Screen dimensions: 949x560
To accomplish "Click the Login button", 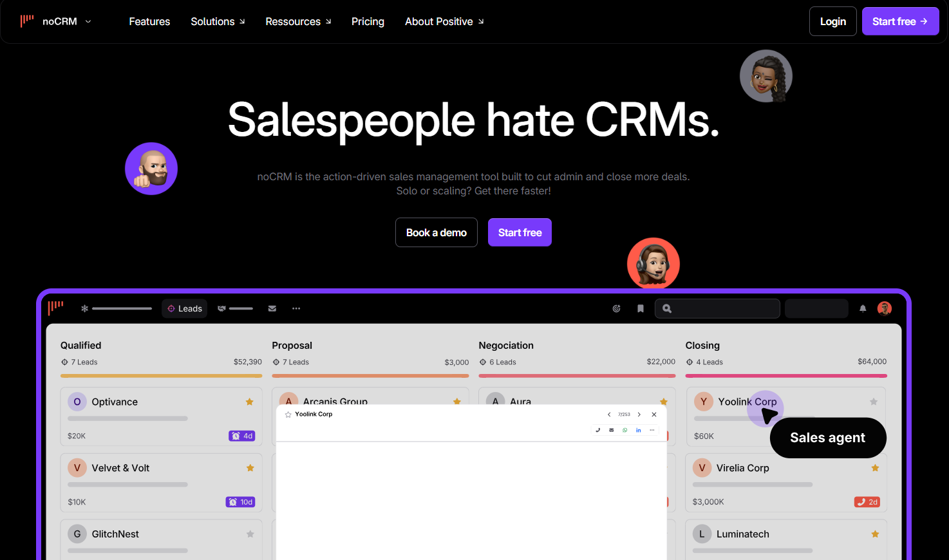I will coord(832,21).
